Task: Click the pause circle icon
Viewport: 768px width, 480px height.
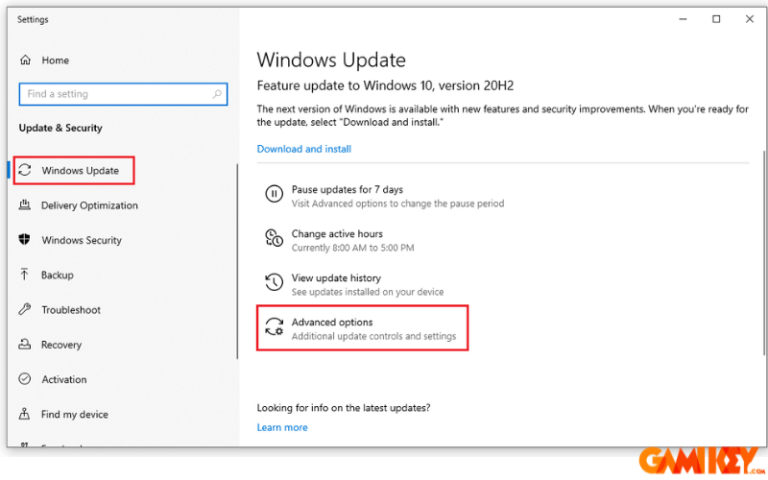Action: pos(274,194)
